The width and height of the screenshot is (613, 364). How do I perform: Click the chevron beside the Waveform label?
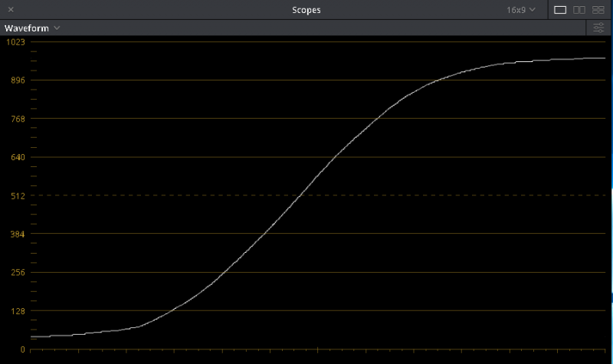point(57,28)
